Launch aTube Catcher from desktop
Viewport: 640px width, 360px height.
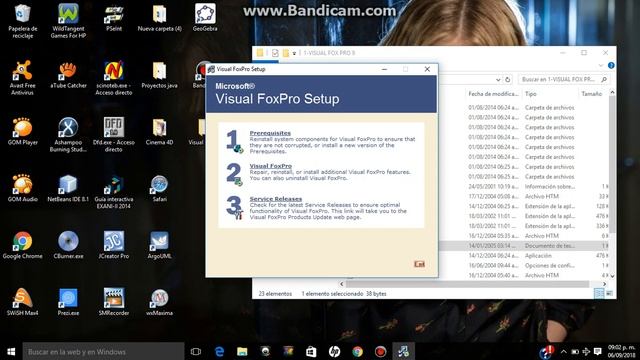(x=68, y=76)
